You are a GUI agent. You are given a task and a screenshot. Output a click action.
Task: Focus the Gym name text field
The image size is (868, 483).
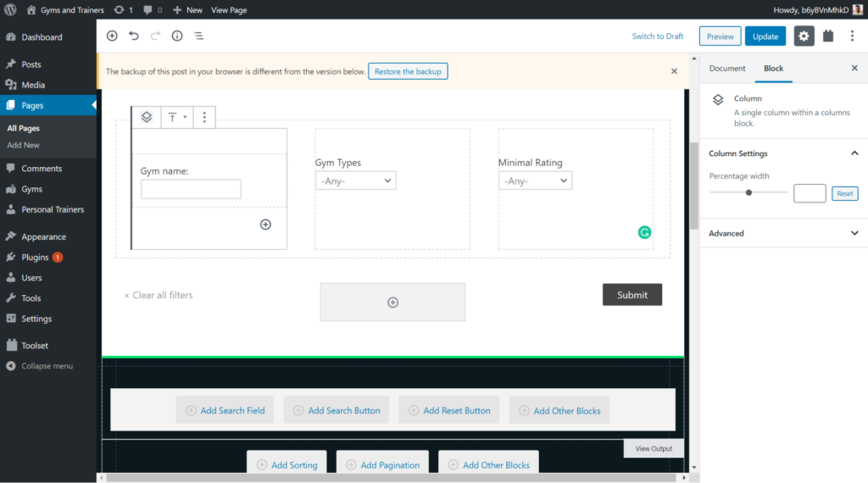click(x=191, y=189)
